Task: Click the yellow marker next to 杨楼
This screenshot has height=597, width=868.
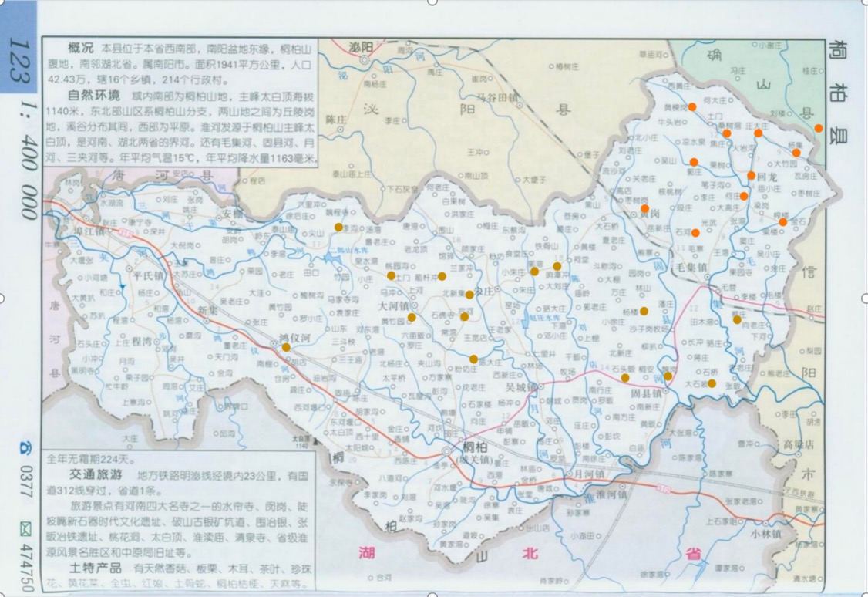Action: 644,311
